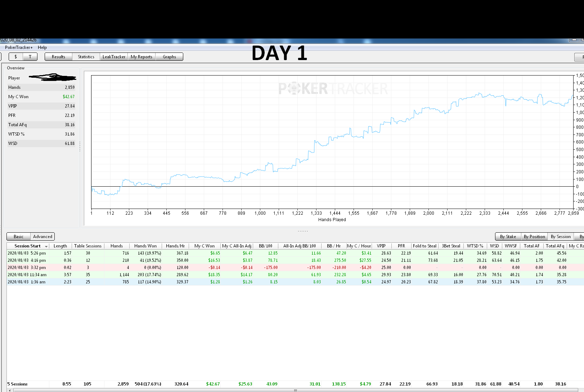Select session 2020/08/03 1:36 am row

(295, 282)
